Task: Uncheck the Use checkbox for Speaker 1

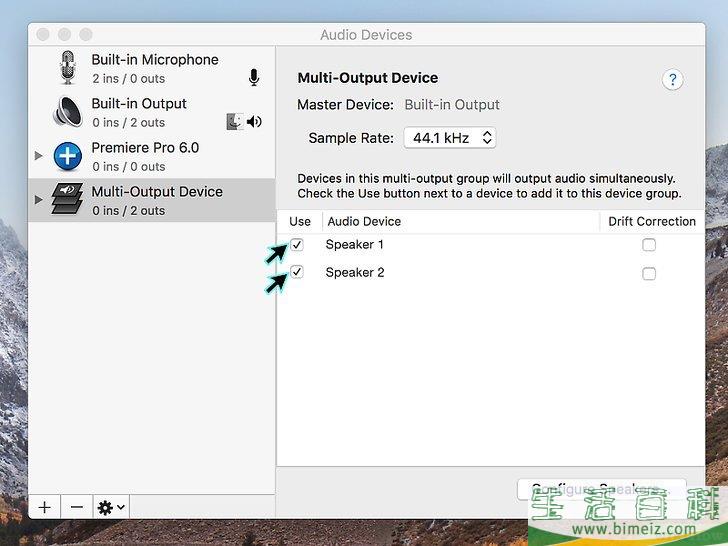Action: [297, 245]
